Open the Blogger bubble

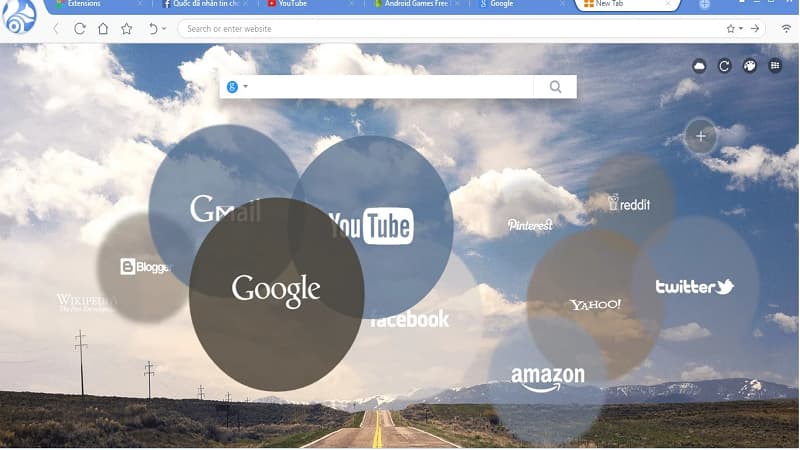point(143,267)
